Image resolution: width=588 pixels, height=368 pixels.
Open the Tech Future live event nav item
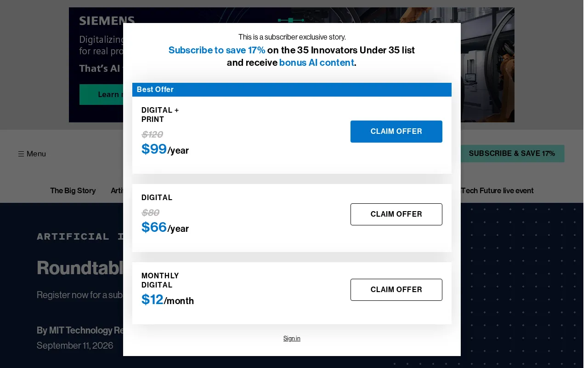[497, 190]
